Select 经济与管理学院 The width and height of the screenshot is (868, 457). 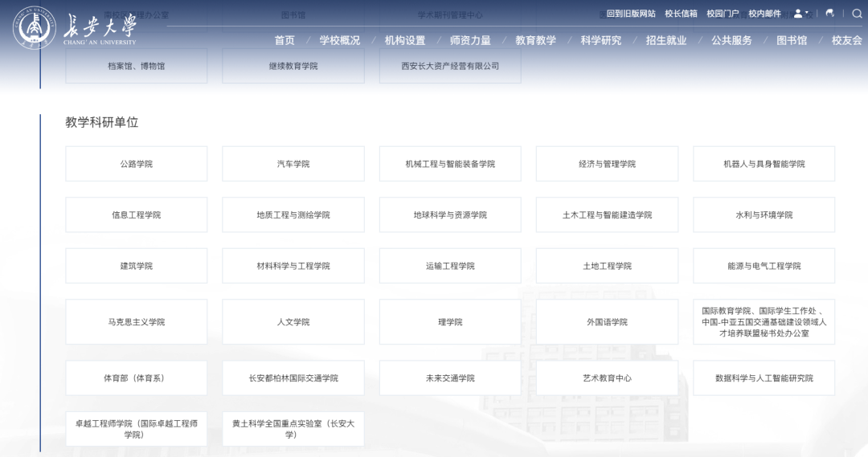pos(608,164)
